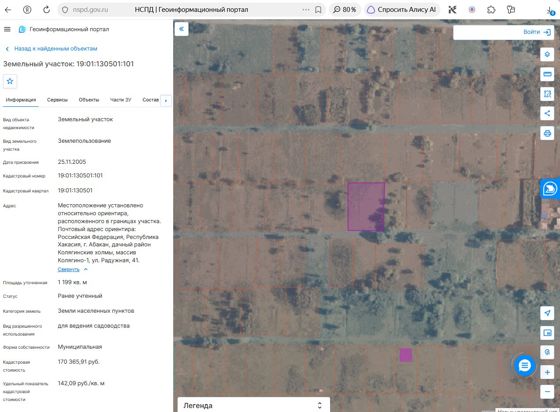Open the 80% zoom indicator

click(x=345, y=10)
